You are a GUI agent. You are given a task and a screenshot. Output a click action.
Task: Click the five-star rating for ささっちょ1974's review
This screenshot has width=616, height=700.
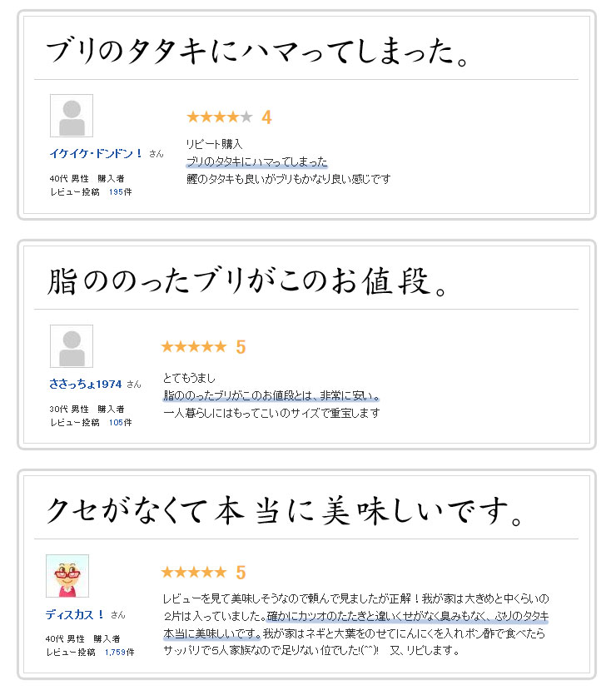click(193, 347)
